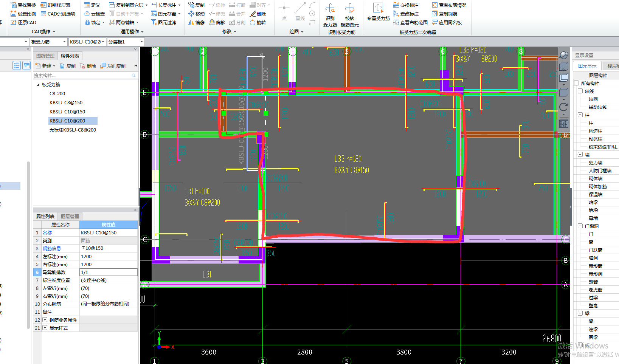Collapse the 板受力筋 tree node
The image size is (619, 364).
pos(38,85)
